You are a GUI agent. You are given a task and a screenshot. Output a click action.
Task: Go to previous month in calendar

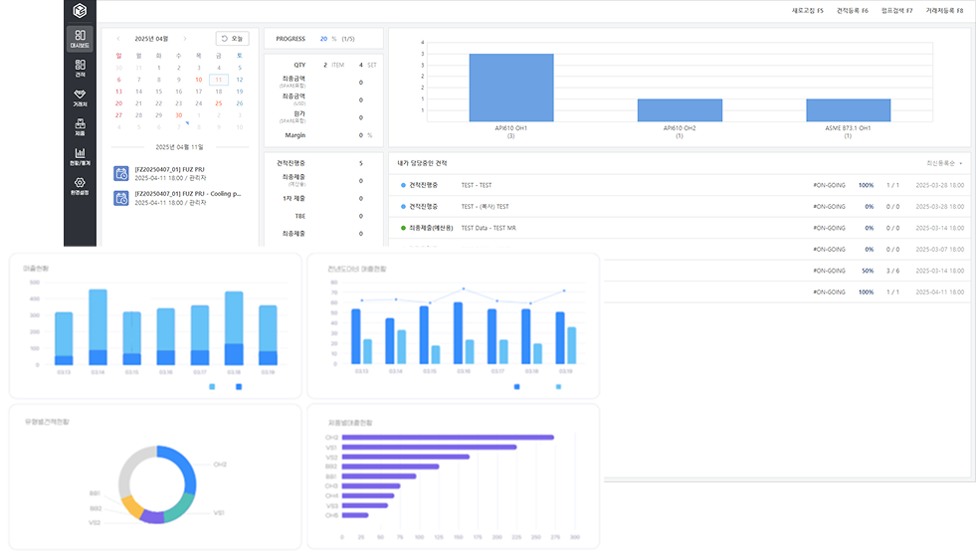pyautogui.click(x=118, y=39)
